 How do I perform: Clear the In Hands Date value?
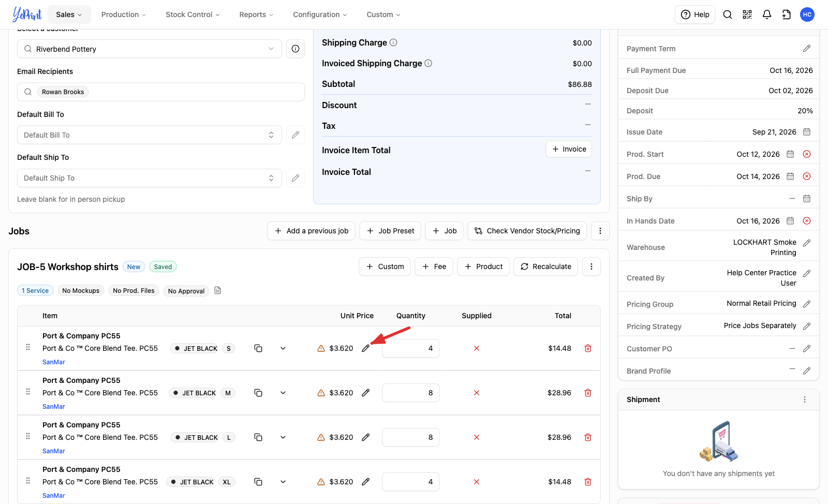(807, 221)
